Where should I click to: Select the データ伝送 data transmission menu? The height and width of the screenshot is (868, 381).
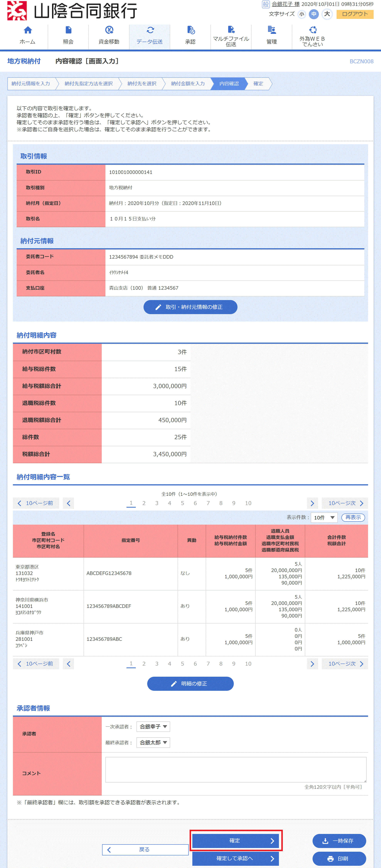150,36
